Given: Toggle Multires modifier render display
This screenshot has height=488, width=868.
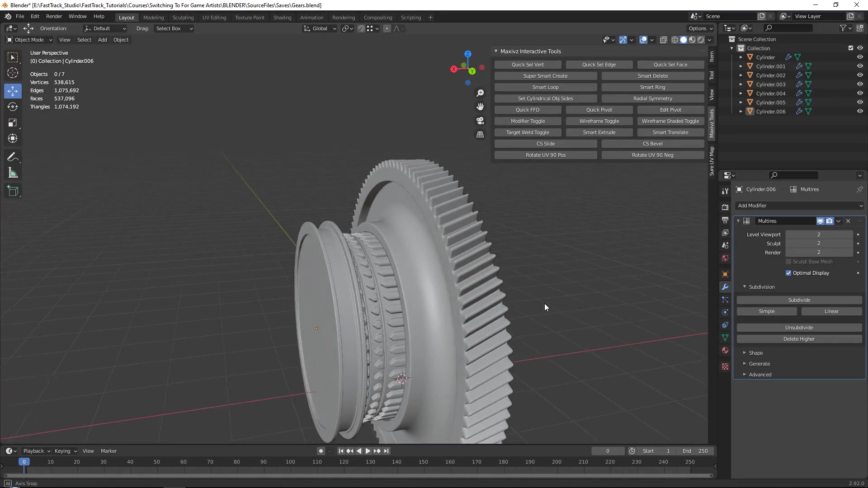Looking at the screenshot, I should [x=830, y=221].
